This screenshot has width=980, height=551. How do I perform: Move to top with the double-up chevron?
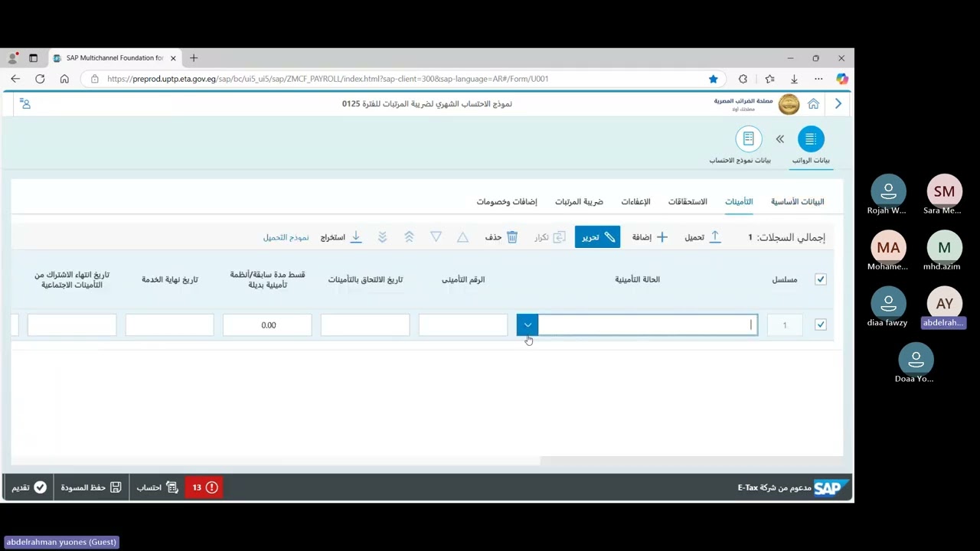409,237
